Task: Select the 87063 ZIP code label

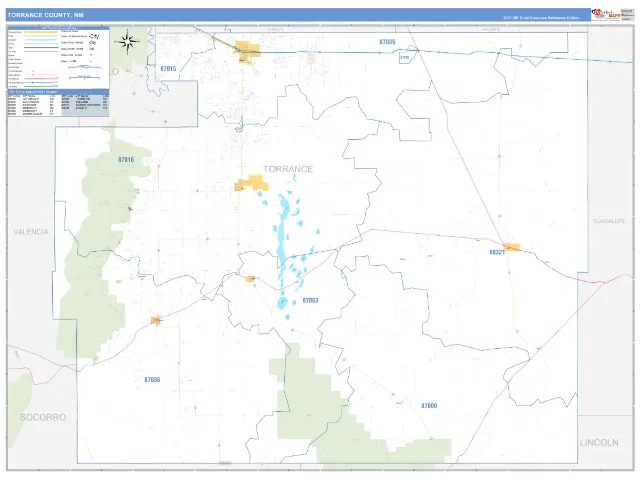Action: [310, 300]
